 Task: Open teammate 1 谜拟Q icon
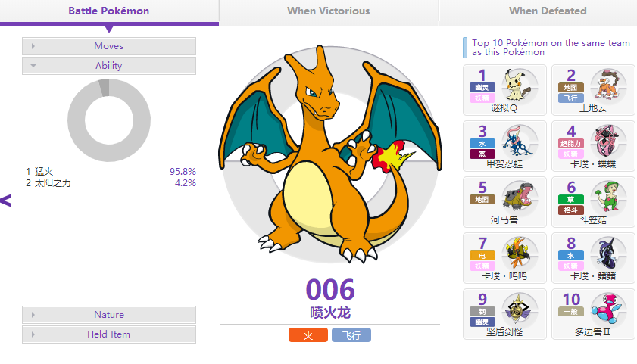[x=519, y=85]
